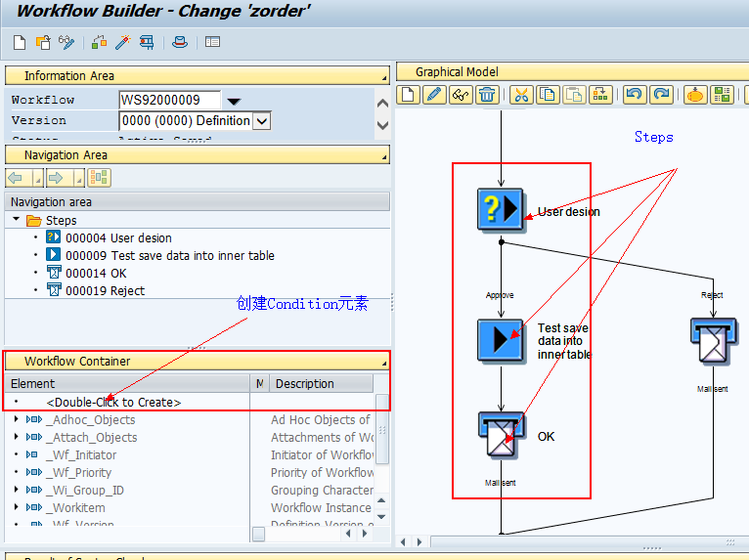The image size is (749, 560).
Task: Select step 000014 OK
Action: [x=96, y=273]
